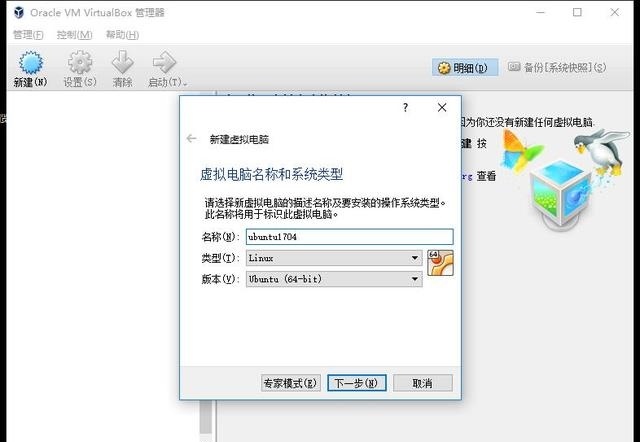Click the New (新建) virtual machine icon
The height and width of the screenshot is (442, 640).
31,64
